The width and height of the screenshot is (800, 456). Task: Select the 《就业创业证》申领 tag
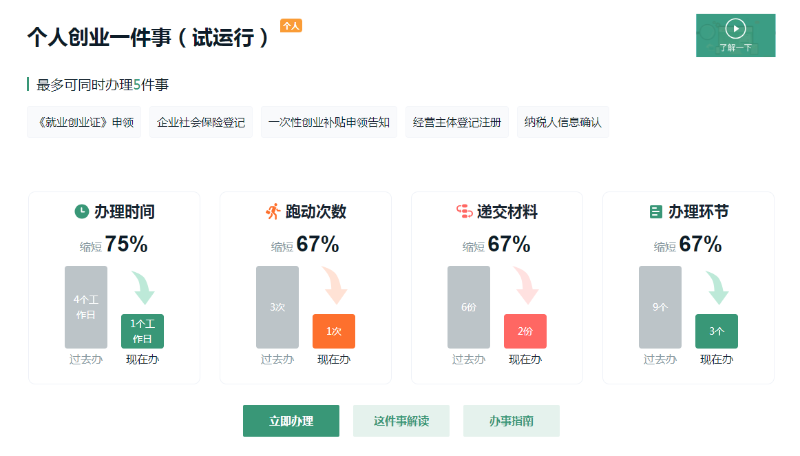84,122
